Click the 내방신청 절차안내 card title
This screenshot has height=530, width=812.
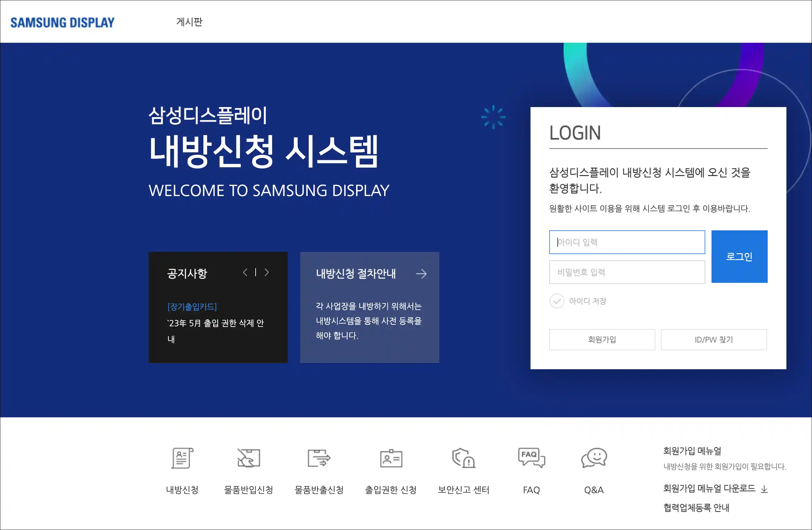tap(356, 273)
